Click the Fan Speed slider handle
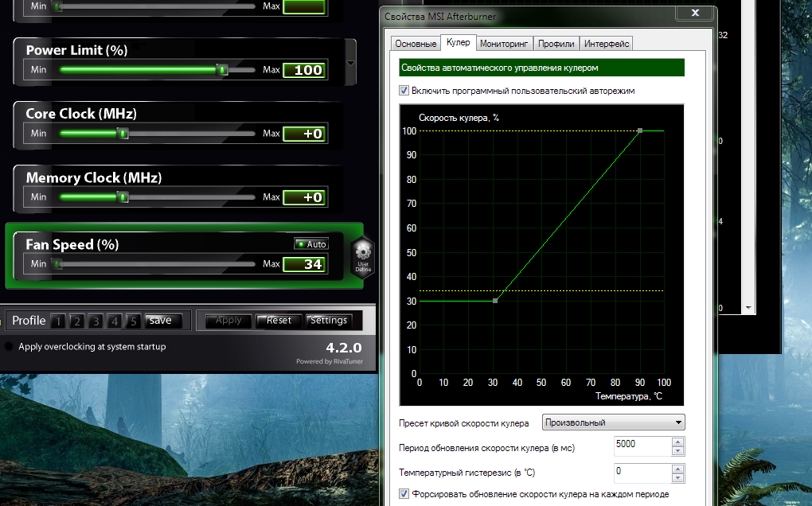The image size is (812, 506). click(57, 264)
